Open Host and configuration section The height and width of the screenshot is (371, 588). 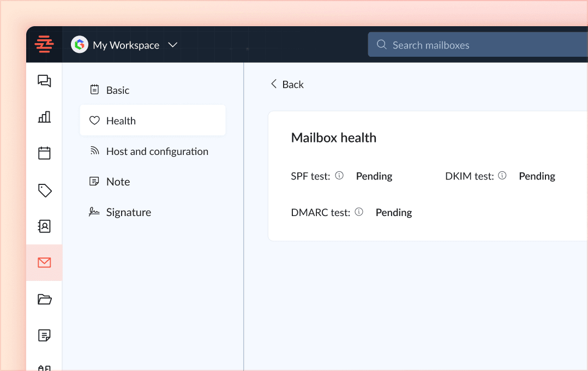153,151
